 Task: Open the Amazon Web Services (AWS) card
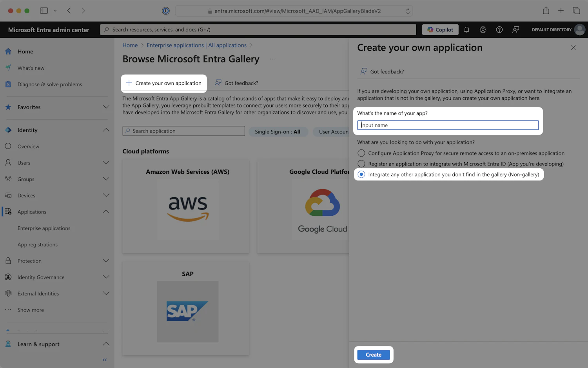186,206
